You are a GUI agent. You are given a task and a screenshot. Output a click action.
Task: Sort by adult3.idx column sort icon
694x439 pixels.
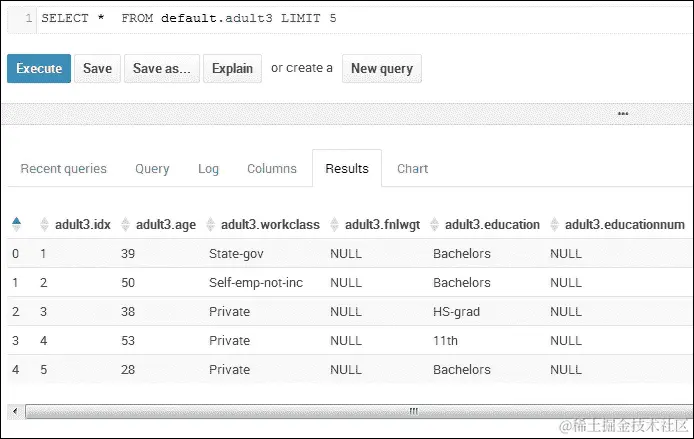44,224
